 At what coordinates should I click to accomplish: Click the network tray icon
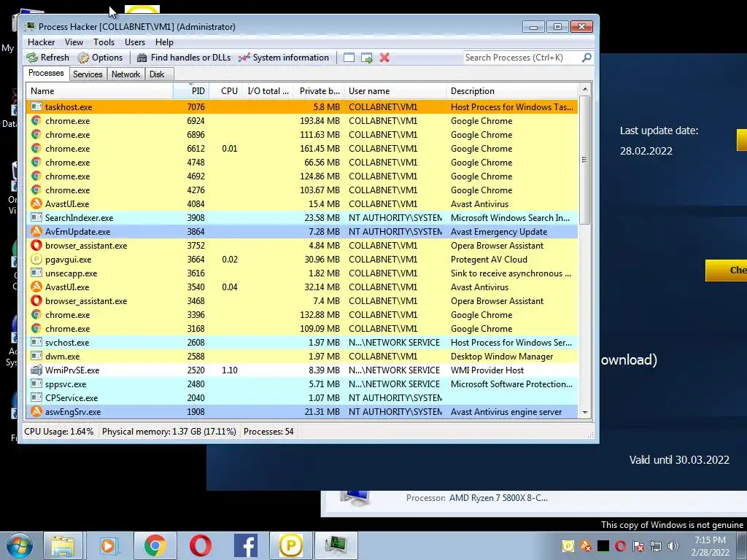pos(656,546)
